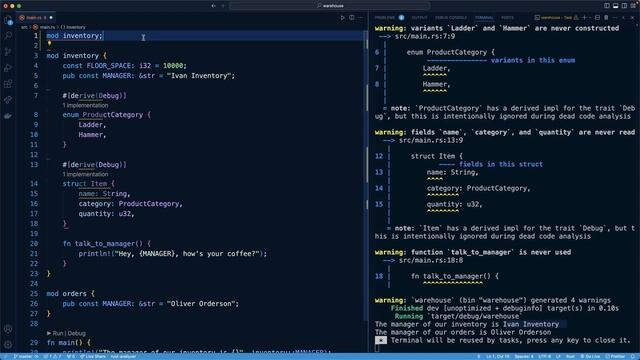640x360 pixels.
Task: Click the inventory breadcrumb segment
Action: pyautogui.click(x=73, y=27)
